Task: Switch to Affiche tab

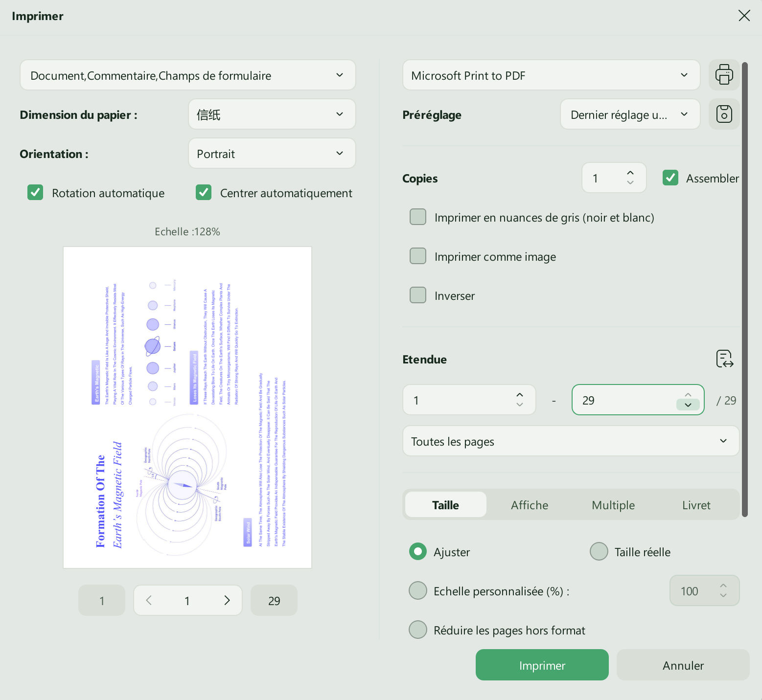Action: click(x=530, y=504)
